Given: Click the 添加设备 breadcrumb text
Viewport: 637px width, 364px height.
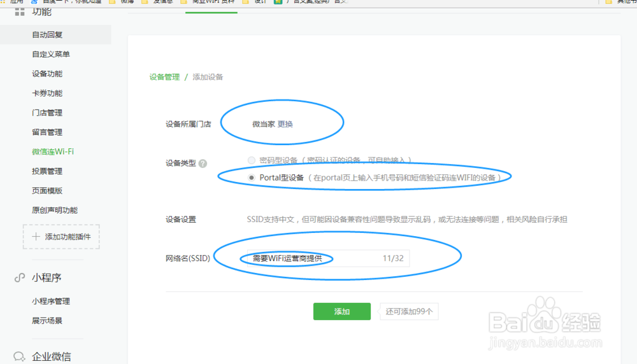Looking at the screenshot, I should [x=208, y=77].
